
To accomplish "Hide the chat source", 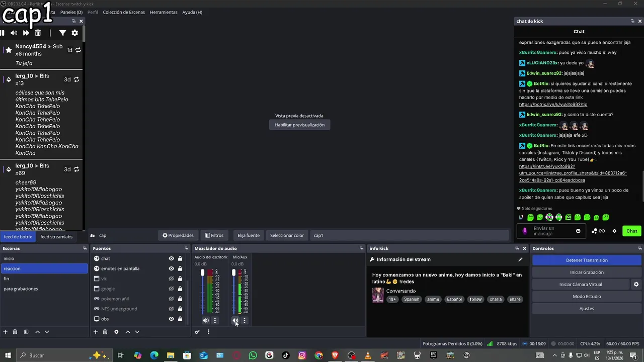I will pos(171,258).
